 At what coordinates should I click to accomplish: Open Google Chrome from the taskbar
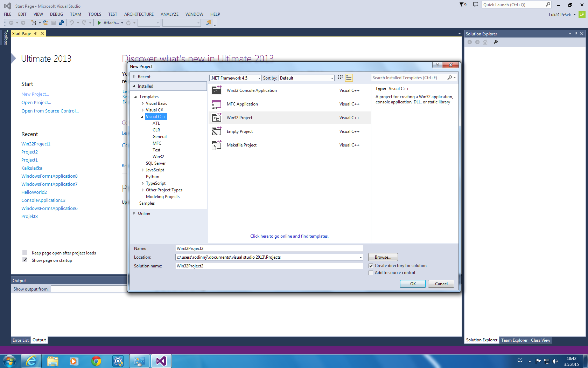96,361
